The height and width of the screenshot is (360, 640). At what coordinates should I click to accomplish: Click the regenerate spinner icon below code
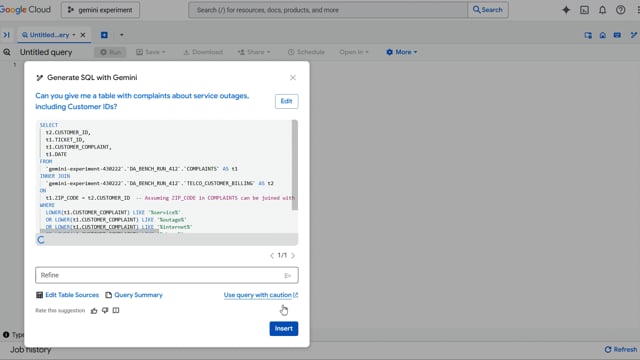tap(41, 240)
